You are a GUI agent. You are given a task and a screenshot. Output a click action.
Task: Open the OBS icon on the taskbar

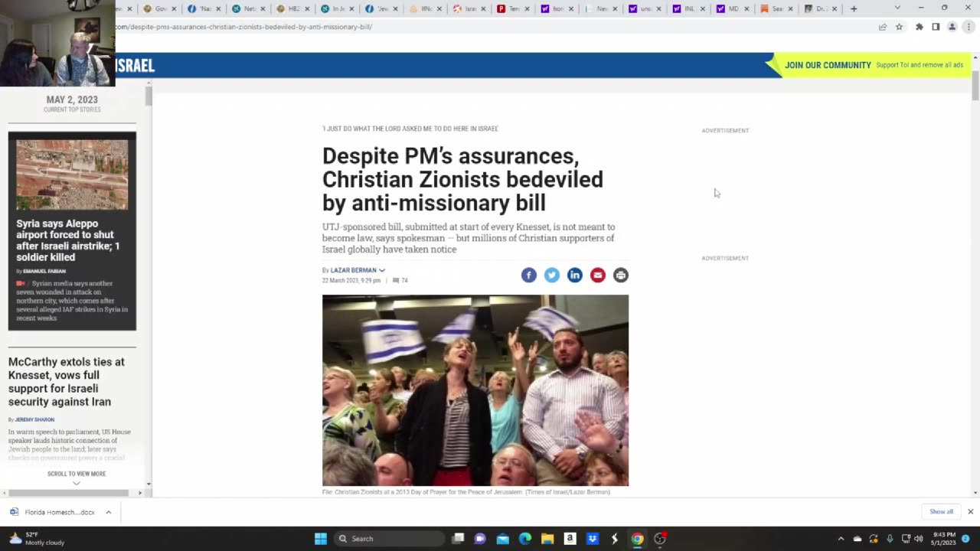tap(660, 539)
